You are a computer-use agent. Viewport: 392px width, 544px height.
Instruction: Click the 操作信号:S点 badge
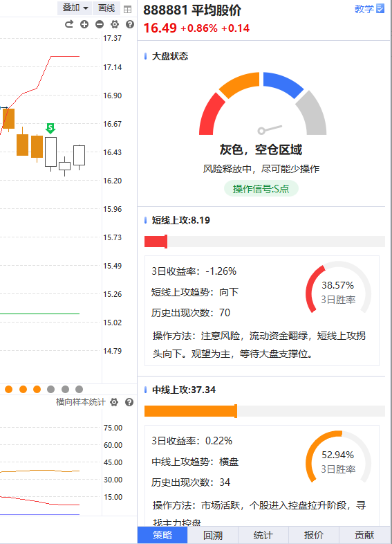pyautogui.click(x=261, y=189)
